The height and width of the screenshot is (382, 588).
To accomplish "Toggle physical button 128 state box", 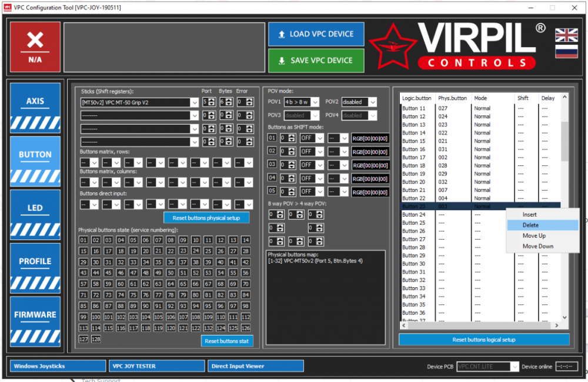I will point(96,339).
